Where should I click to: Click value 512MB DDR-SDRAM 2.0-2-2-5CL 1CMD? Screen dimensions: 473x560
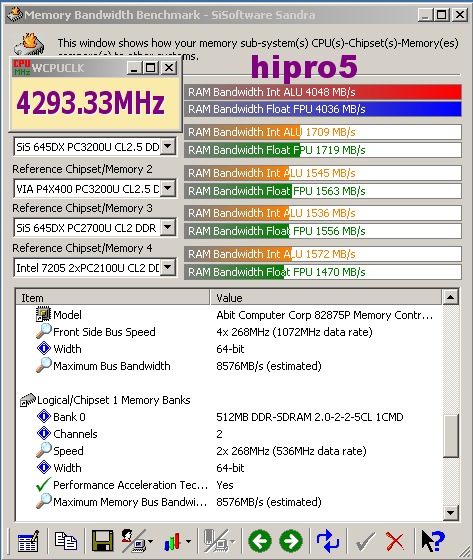(310, 417)
